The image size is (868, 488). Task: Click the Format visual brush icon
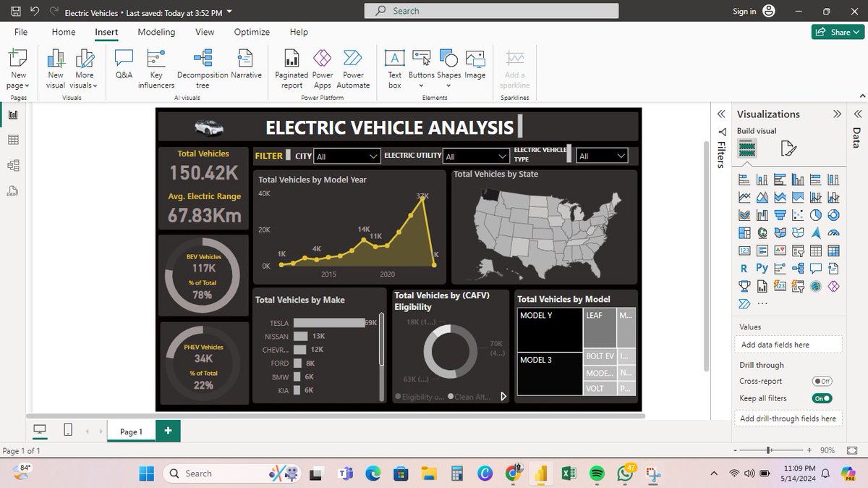pyautogui.click(x=788, y=149)
